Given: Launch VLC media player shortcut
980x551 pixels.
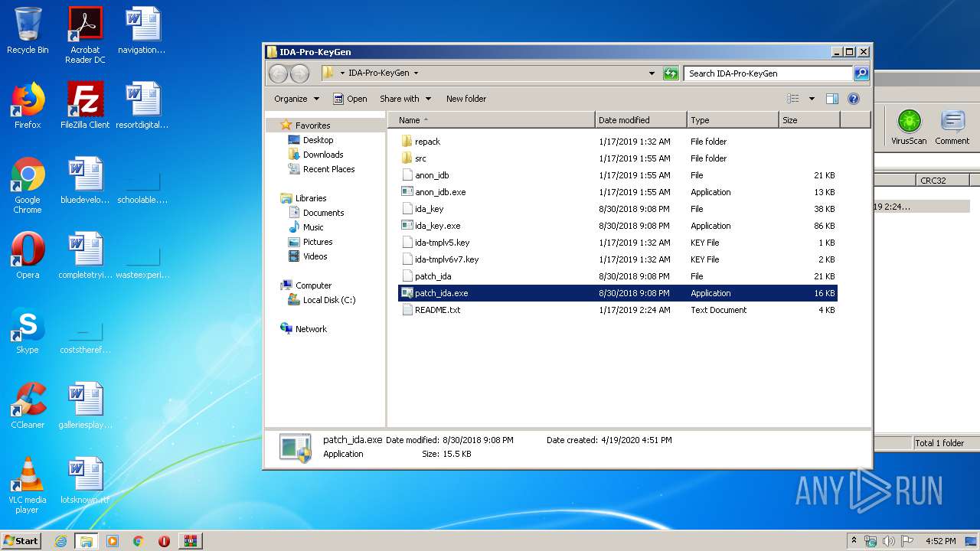Looking at the screenshot, I should pos(28,485).
